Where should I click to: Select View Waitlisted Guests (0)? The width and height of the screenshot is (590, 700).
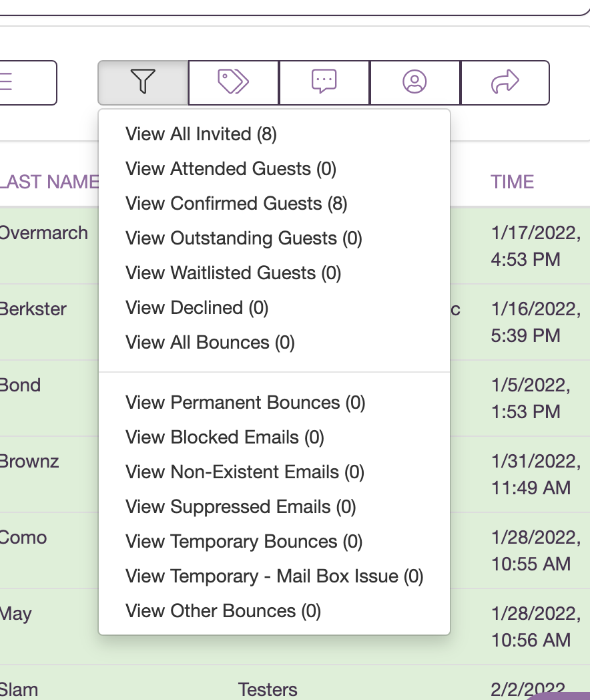click(233, 273)
